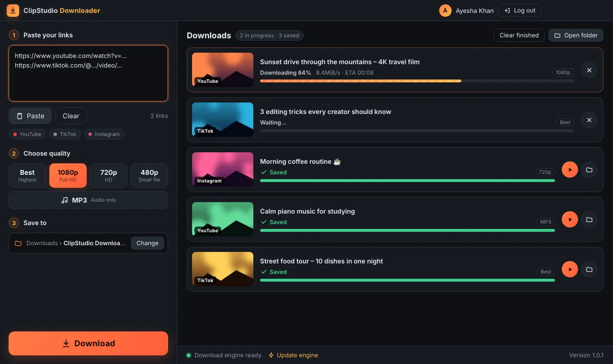Open folder for Street food tour
This screenshot has height=364, width=613.
(589, 269)
